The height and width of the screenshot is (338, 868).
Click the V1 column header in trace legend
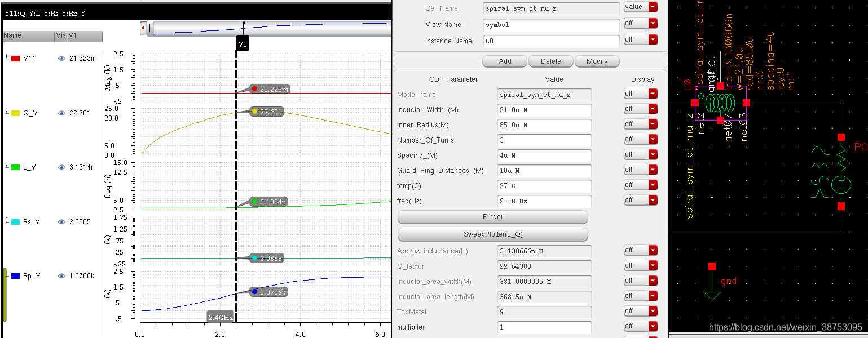[85, 36]
